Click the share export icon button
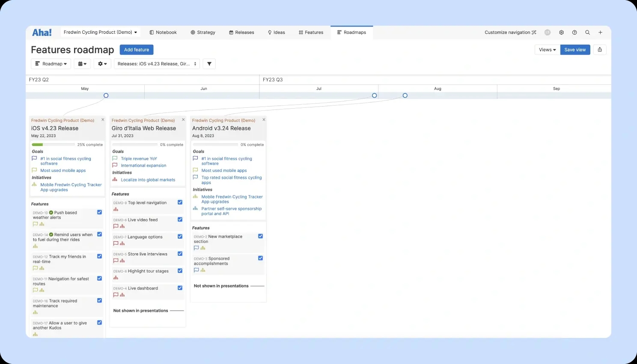 (600, 50)
